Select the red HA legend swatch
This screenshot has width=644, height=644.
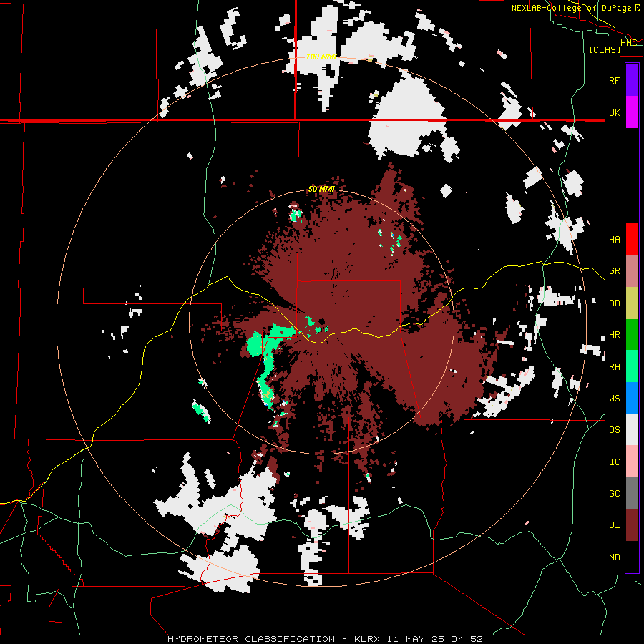[x=632, y=239]
